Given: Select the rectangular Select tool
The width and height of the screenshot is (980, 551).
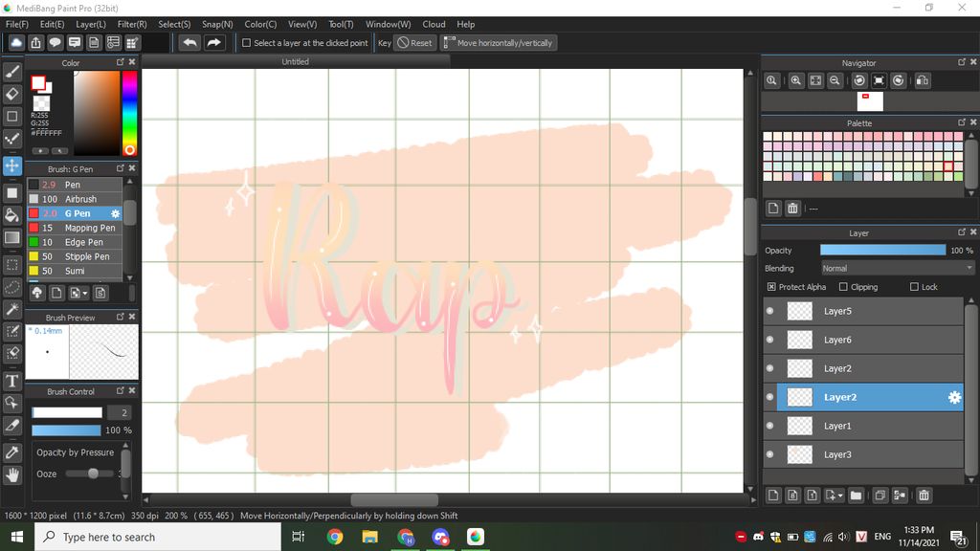Looking at the screenshot, I should [11, 264].
